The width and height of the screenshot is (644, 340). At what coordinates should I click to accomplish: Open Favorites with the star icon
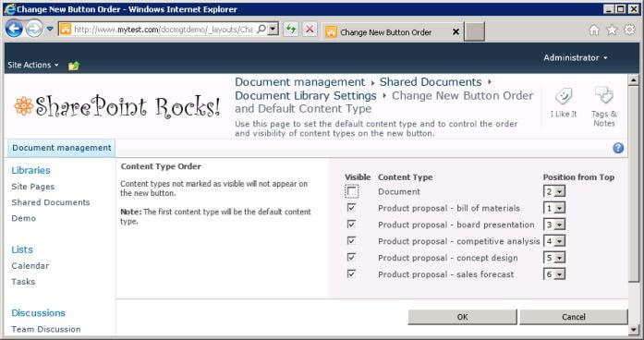[612, 30]
